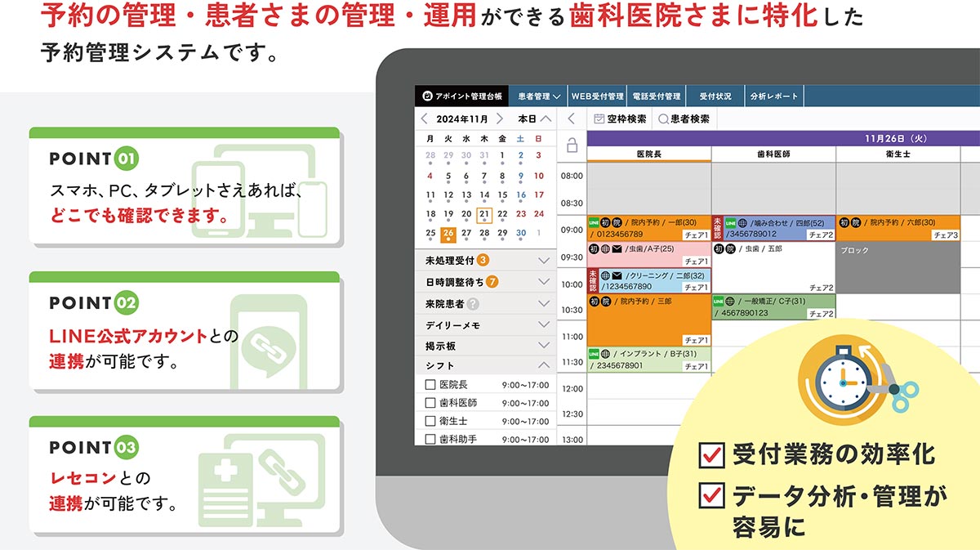Click the チェア3 label

(945, 235)
